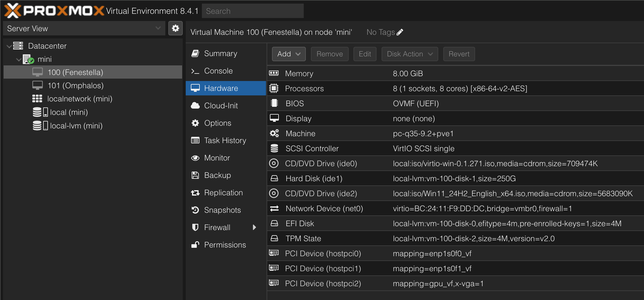Open the Monitor tab
The image size is (644, 300).
point(226,158)
